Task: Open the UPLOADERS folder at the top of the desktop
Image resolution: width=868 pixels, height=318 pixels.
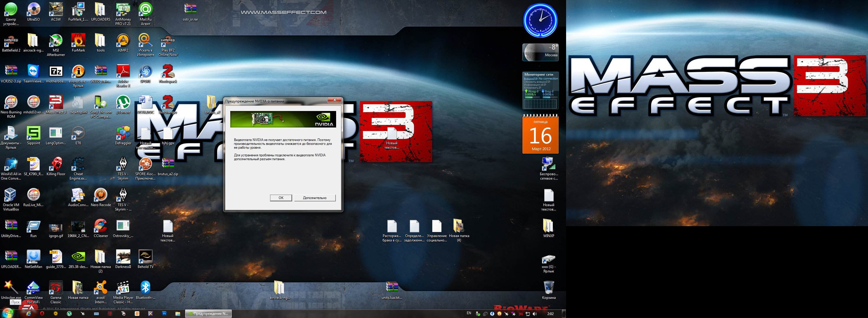Action: 101,12
